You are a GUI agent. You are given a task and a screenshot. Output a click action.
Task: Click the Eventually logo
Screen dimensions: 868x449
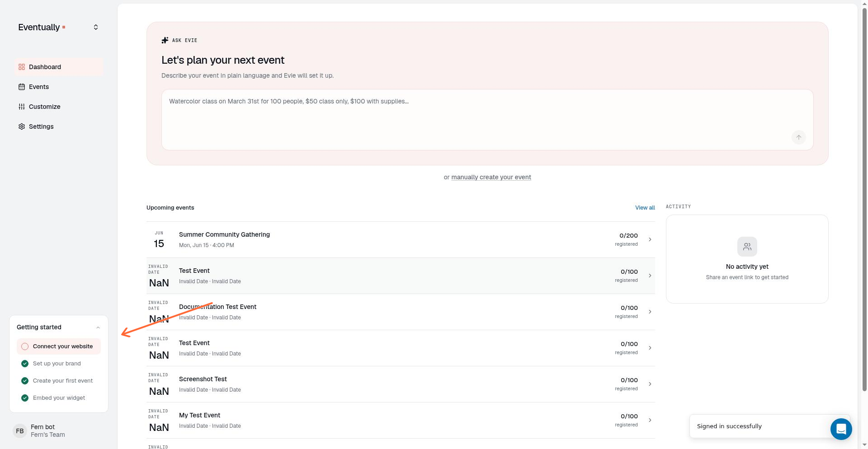click(x=42, y=27)
